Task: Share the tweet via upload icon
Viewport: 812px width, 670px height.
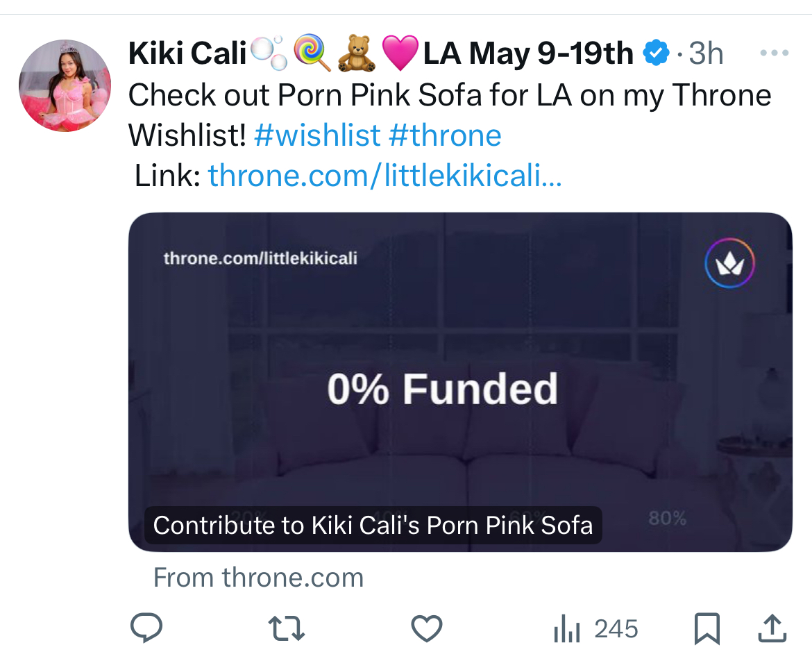Action: (772, 628)
